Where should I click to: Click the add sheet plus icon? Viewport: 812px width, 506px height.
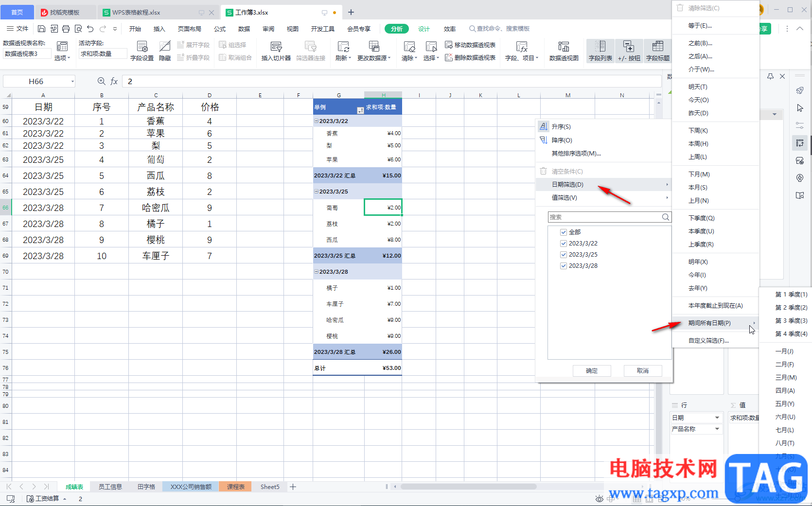(293, 487)
